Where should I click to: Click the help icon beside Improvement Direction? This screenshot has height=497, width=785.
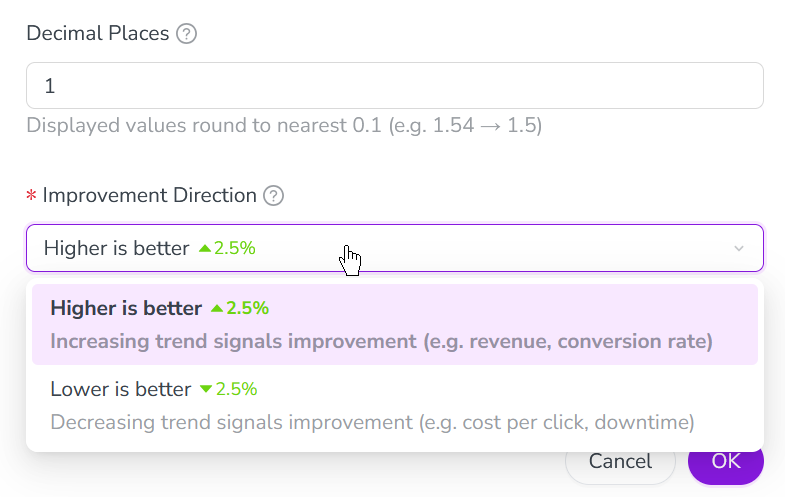click(273, 196)
